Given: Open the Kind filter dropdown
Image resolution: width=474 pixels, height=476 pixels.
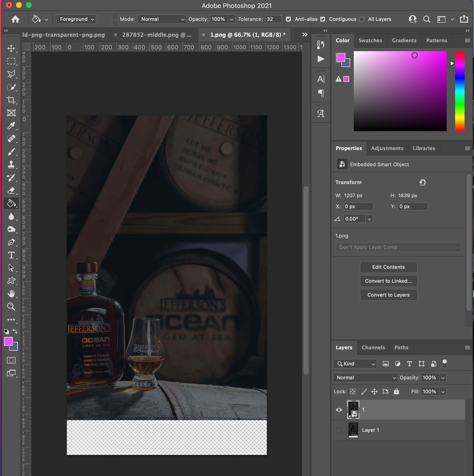Looking at the screenshot, I should click(355, 364).
